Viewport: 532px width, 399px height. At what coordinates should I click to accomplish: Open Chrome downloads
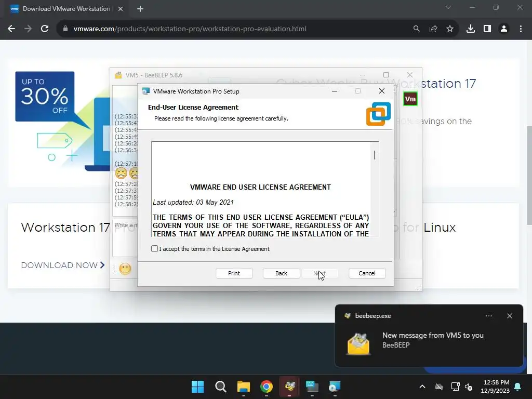coord(471,29)
